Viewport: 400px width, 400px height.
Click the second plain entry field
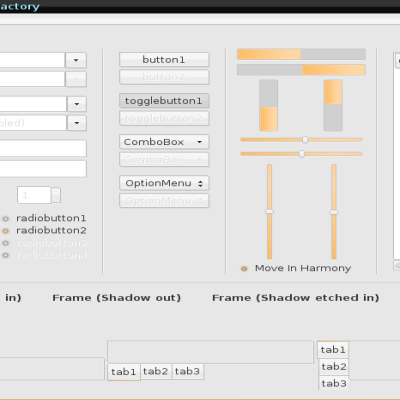[x=43, y=169]
